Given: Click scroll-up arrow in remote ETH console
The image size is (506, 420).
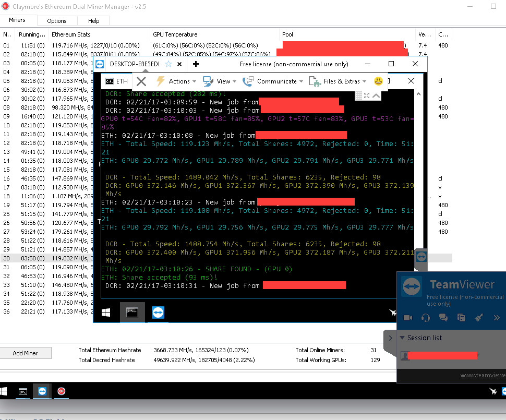Looking at the screenshot, I should click(418, 94).
